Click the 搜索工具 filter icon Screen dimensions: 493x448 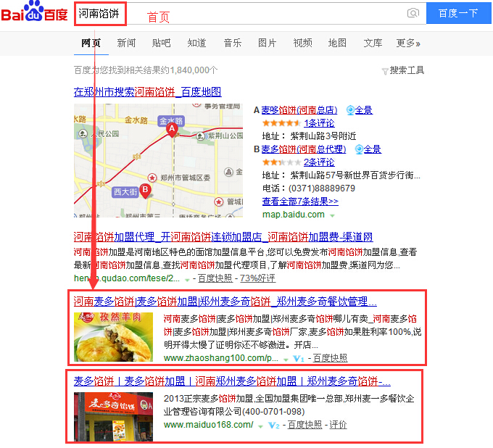click(385, 71)
